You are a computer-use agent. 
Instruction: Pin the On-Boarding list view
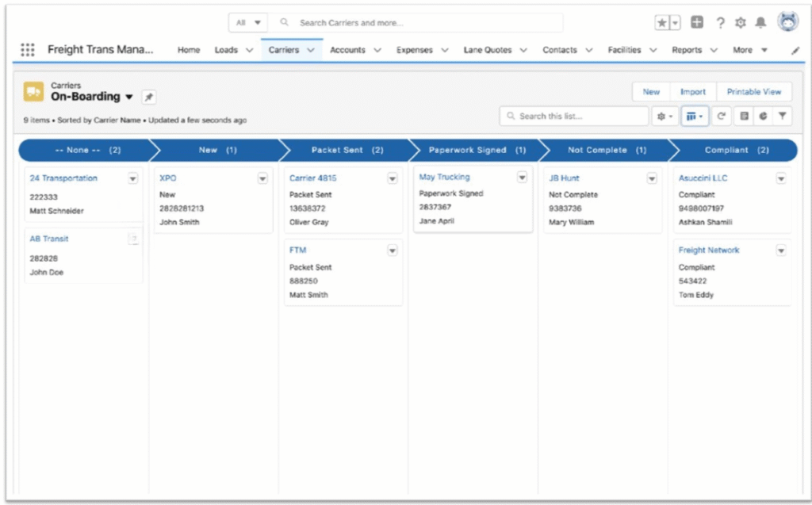[147, 98]
